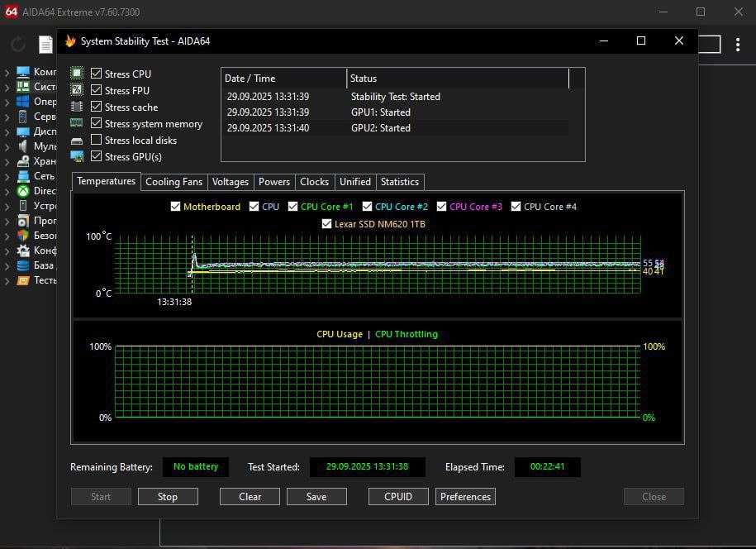This screenshot has height=549, width=756.
Task: Click the Date / Time column header
Action: tap(284, 79)
